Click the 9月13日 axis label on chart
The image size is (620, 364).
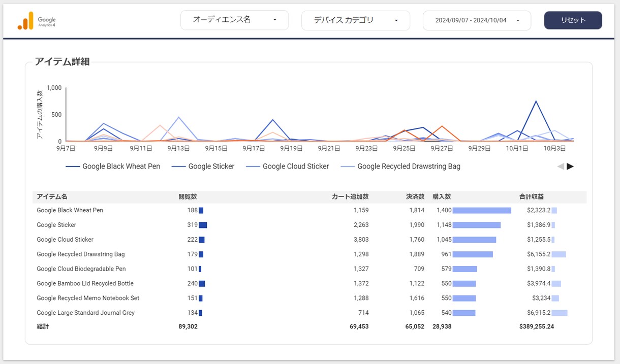(x=178, y=149)
